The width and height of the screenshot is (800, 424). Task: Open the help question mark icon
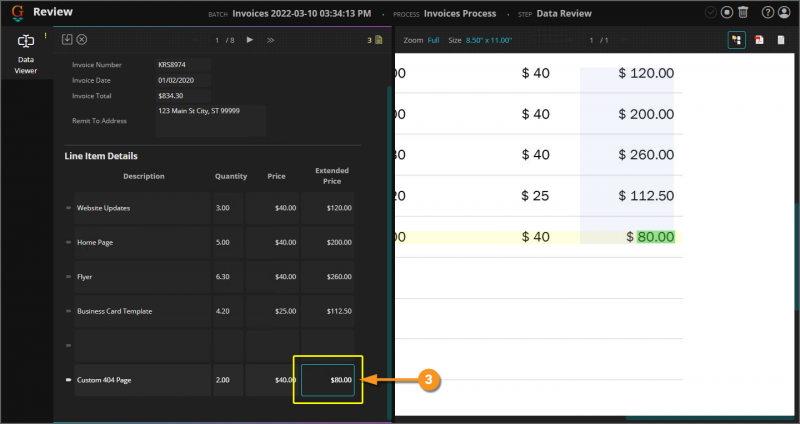[767, 12]
